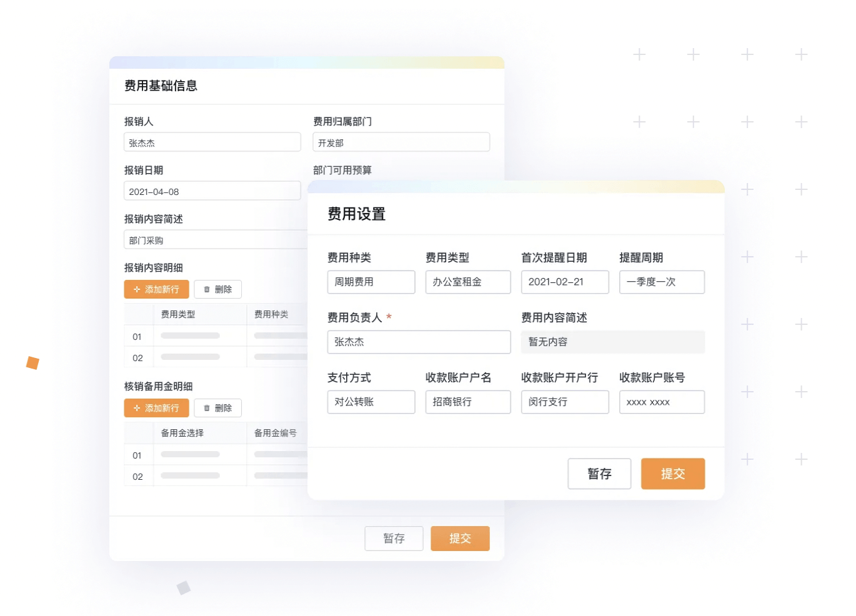This screenshot has width=856, height=616.
Task: Submit the 费用设置 form with 提交
Action: pyautogui.click(x=672, y=474)
